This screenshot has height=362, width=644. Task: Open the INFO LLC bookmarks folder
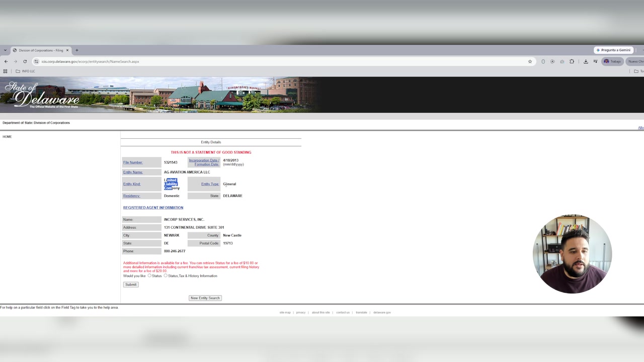[25, 71]
